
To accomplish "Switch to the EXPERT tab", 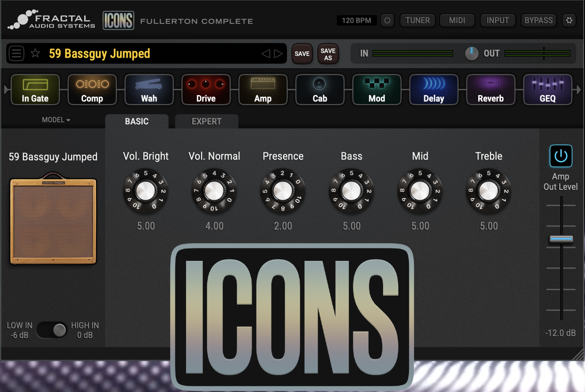I will 206,121.
